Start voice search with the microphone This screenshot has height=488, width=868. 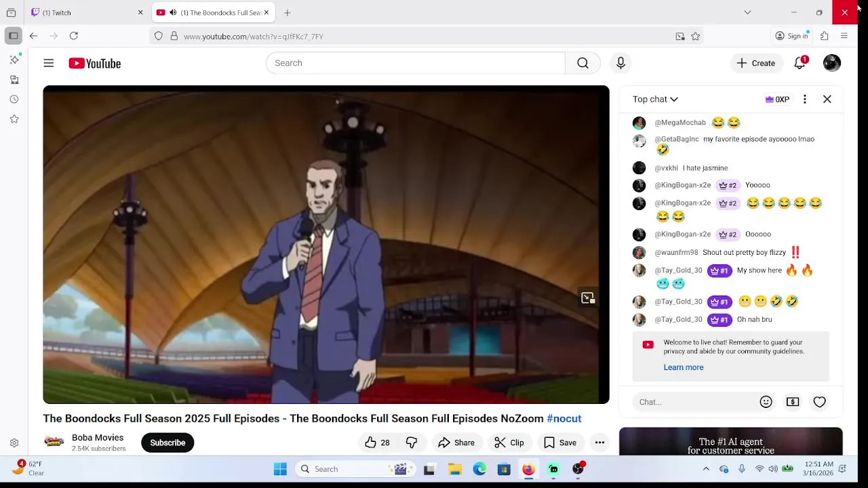click(x=620, y=63)
